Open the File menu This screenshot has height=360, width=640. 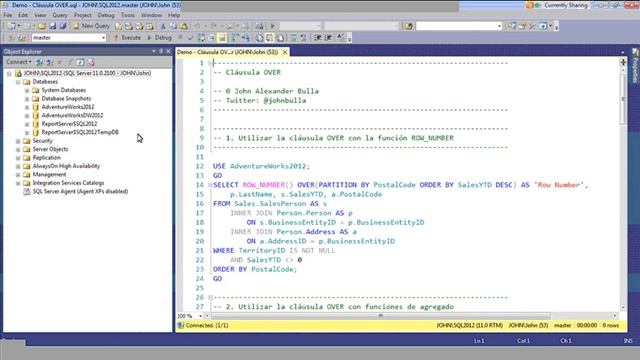point(7,15)
